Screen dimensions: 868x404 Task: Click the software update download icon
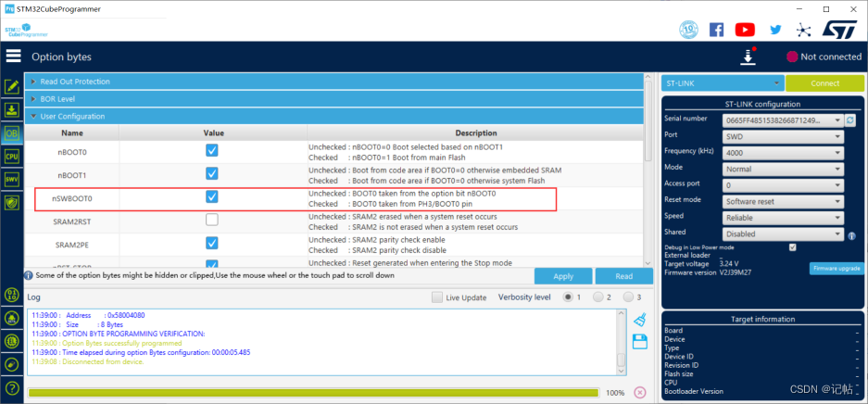748,57
